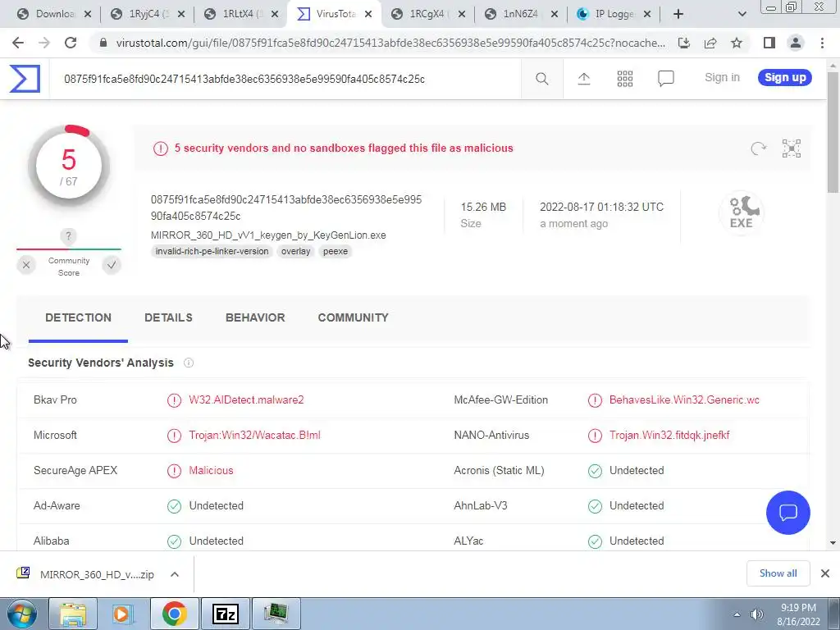Screen dimensions: 840x630
Task: Toggle the browser side panel icon
Action: 769,43
